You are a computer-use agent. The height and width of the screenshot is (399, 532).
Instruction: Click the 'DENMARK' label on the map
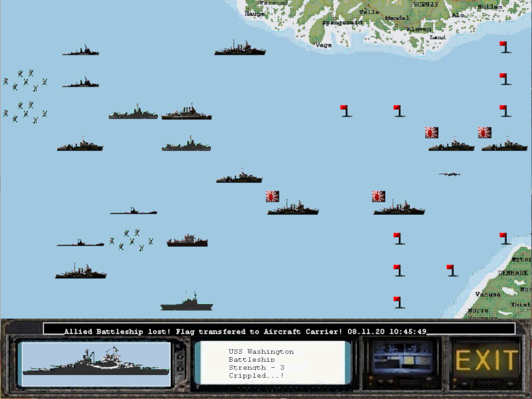(513, 273)
